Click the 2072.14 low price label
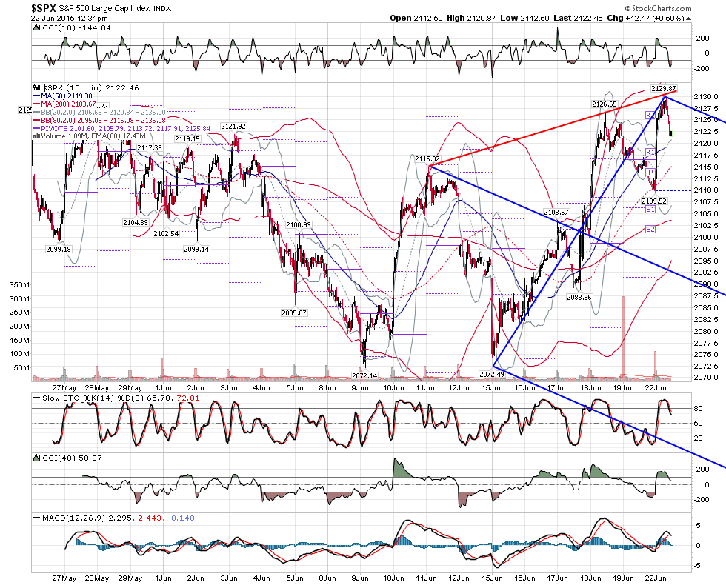This screenshot has width=726, height=588. (364, 375)
